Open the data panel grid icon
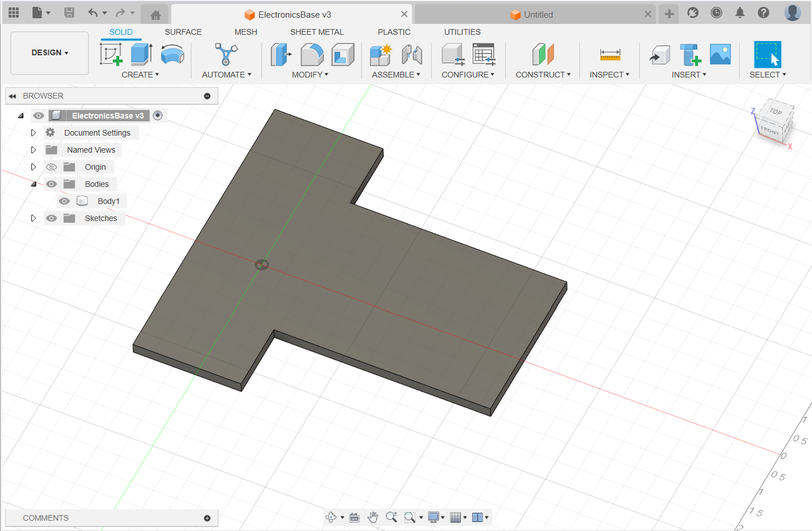The image size is (812, 531). click(x=14, y=13)
